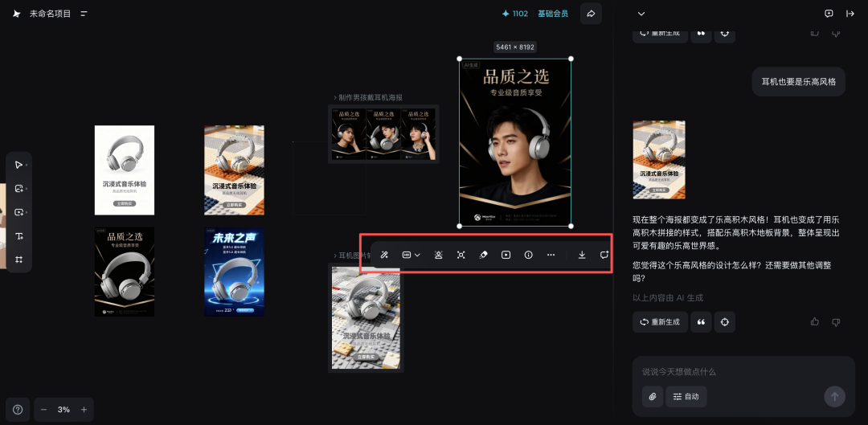
Task: Open the help question mark button
Action: pos(18,410)
